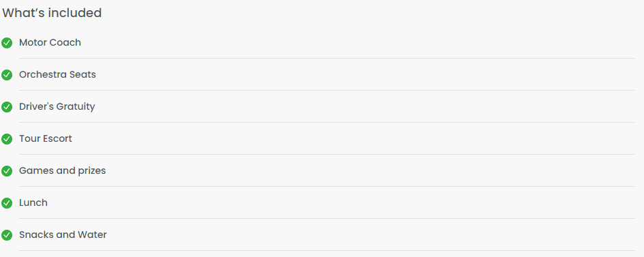Image resolution: width=644 pixels, height=257 pixels.
Task: Select the checkmark icon next to Lunch
Action: (x=7, y=203)
